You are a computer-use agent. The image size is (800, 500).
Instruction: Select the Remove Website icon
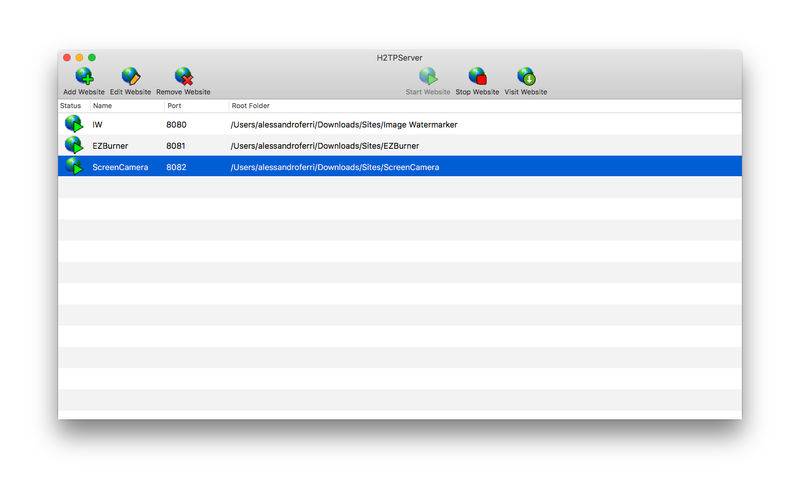tap(183, 77)
